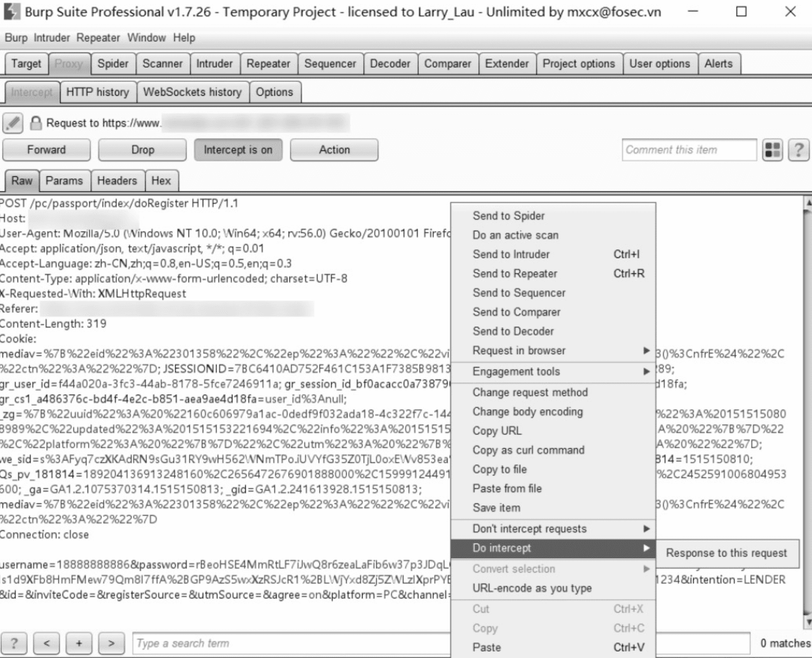Click the Drop button
This screenshot has height=658, width=812.
click(142, 150)
